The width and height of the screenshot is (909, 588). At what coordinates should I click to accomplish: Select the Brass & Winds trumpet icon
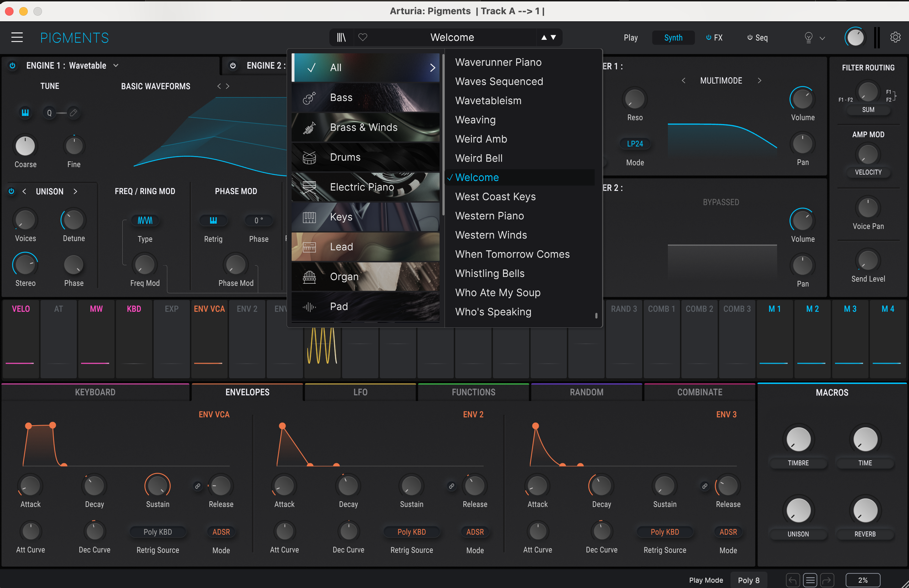point(309,128)
